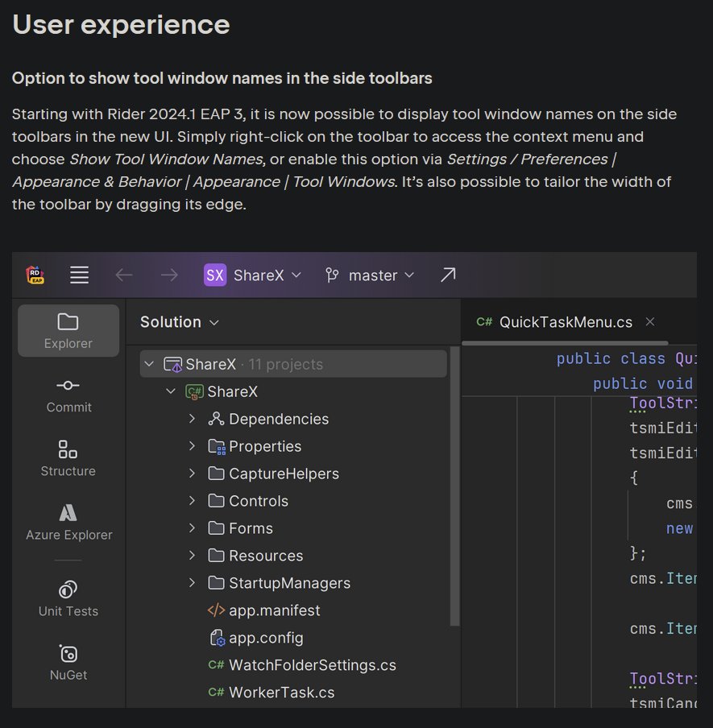
Task: Collapse the ShareX C# project node
Action: tap(171, 391)
